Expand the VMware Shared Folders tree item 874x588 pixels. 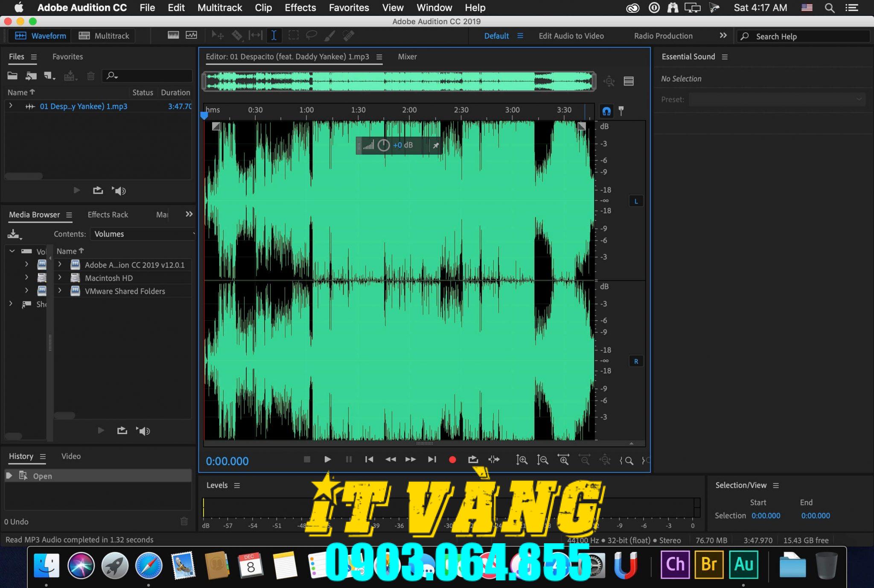[x=60, y=291]
